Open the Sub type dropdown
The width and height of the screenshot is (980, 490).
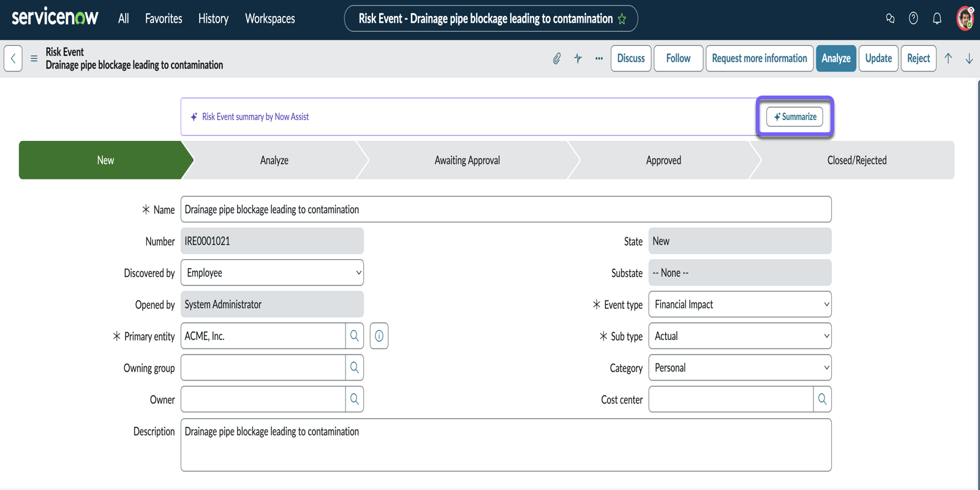740,336
